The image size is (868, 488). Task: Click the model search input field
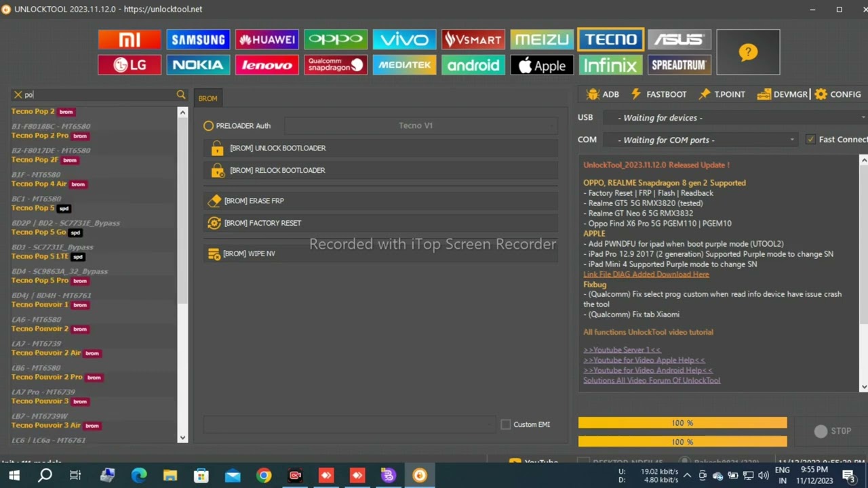tap(98, 95)
